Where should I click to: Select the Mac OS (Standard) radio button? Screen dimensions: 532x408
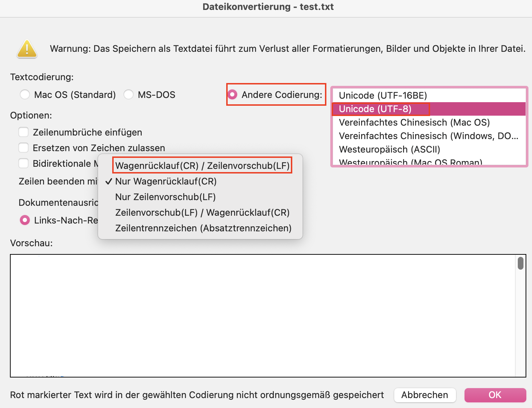(x=25, y=95)
